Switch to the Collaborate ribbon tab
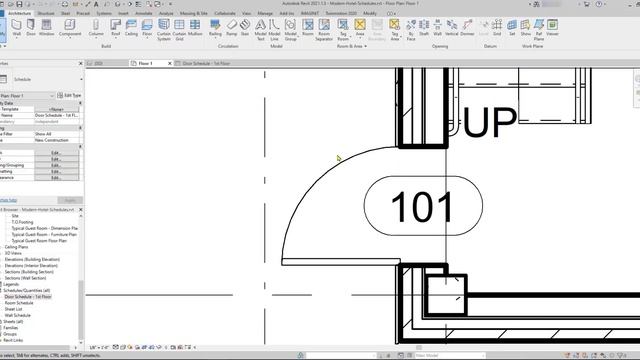 point(225,13)
